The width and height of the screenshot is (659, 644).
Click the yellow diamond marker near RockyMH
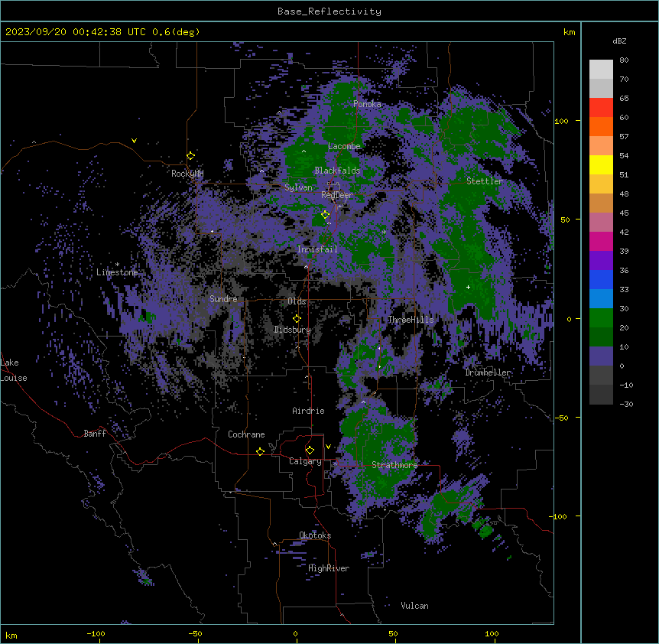(190, 155)
